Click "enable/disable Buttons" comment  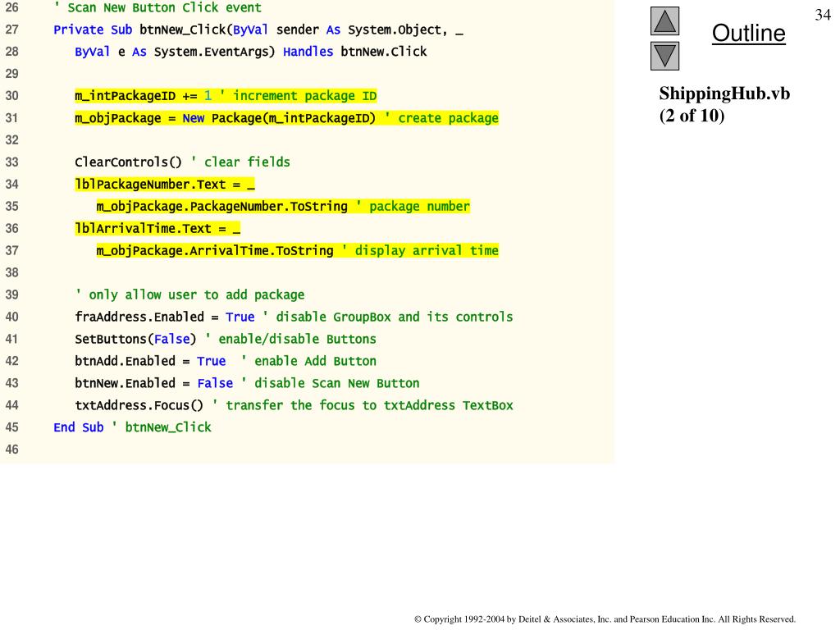pos(291,339)
